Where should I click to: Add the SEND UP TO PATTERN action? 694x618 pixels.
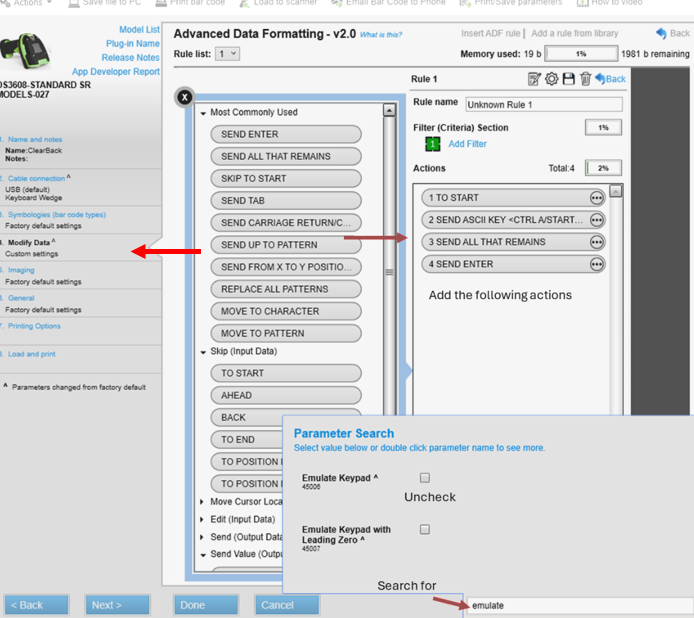click(x=286, y=245)
